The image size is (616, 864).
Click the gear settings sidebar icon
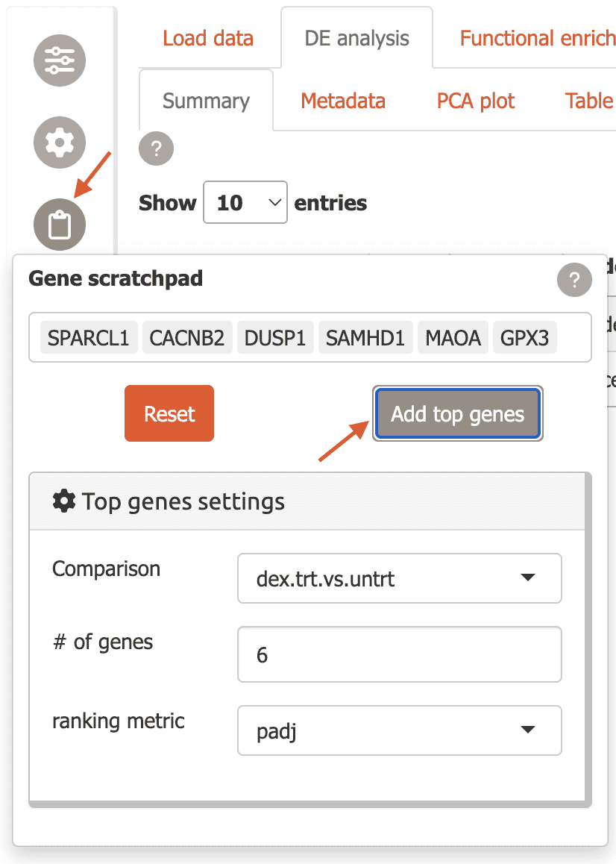(60, 142)
